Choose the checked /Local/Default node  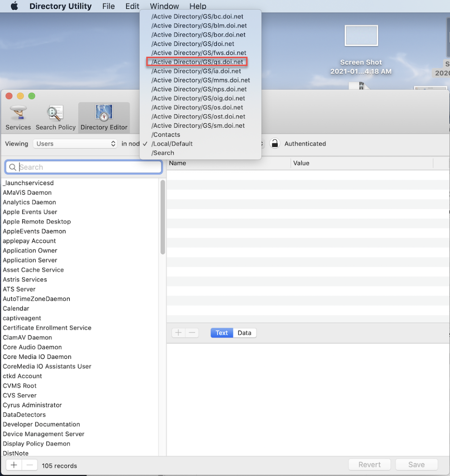pyautogui.click(x=201, y=144)
